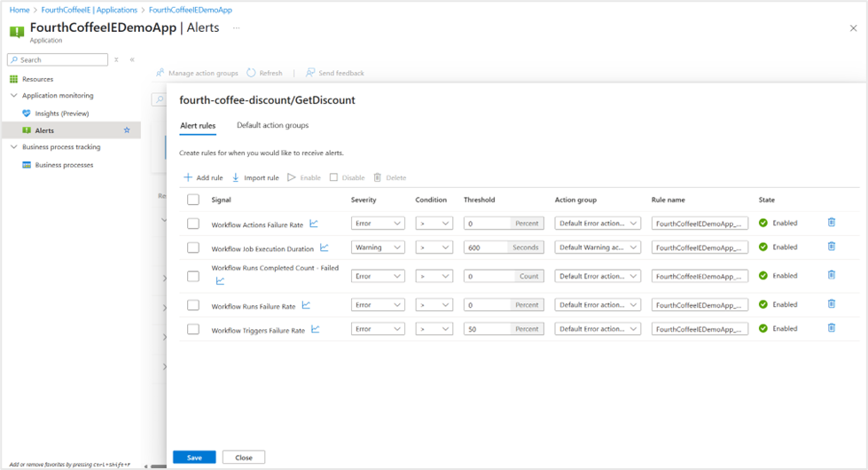868x470 pixels.
Task: Select Alerts in the sidebar
Action: point(71,130)
